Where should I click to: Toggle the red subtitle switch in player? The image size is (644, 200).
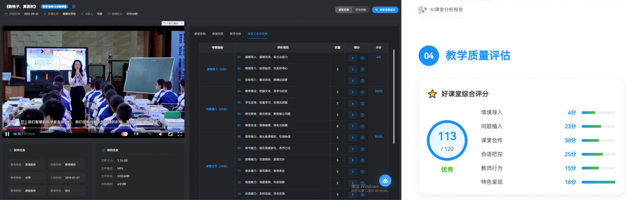click(x=125, y=134)
